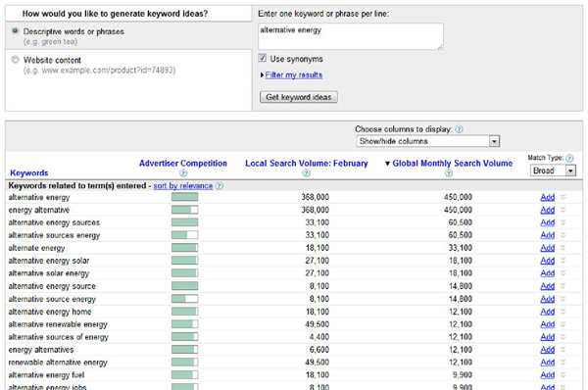Click help icon under Local Search Volume
This screenshot has height=390, width=588.
pos(307,172)
